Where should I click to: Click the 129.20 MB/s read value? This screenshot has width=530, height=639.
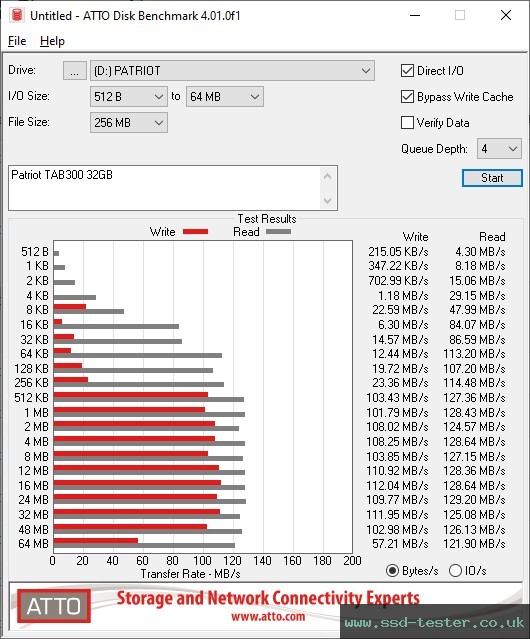click(474, 500)
